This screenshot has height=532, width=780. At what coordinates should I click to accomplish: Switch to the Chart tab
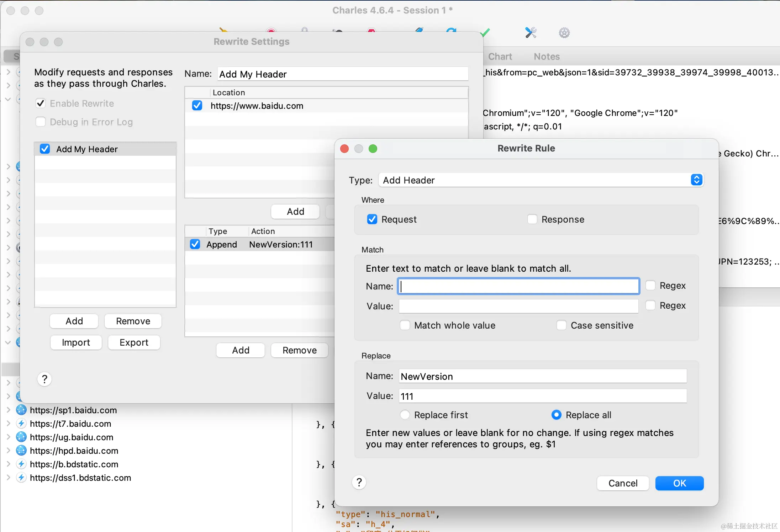(x=500, y=57)
